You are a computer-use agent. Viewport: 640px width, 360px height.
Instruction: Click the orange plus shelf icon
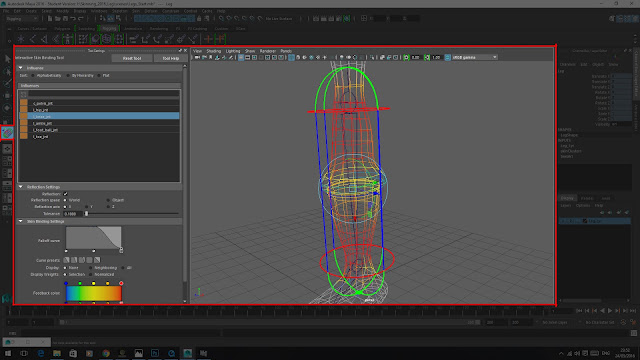click(209, 39)
